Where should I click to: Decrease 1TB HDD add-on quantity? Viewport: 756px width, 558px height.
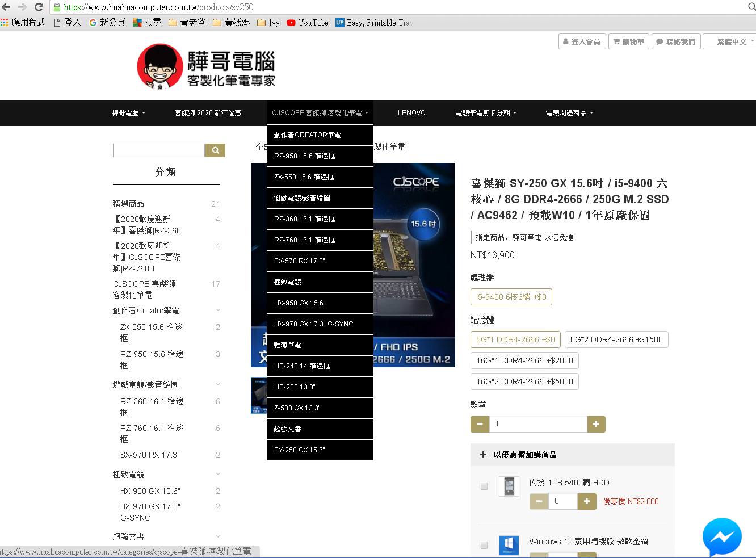(x=539, y=501)
